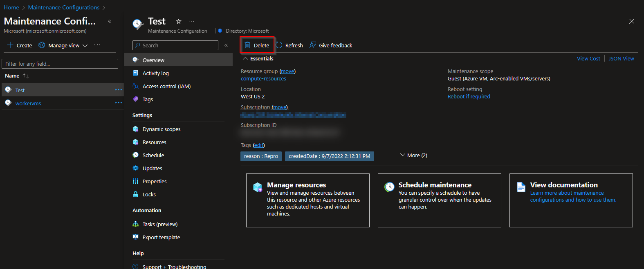This screenshot has width=644, height=269.
Task: Click the Dynamic scopes cube icon
Action: click(x=136, y=129)
